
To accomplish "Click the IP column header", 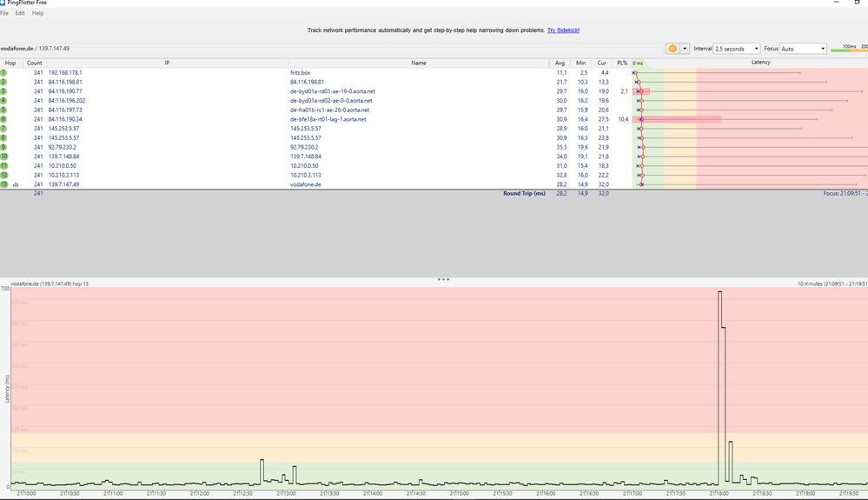I will (x=167, y=63).
